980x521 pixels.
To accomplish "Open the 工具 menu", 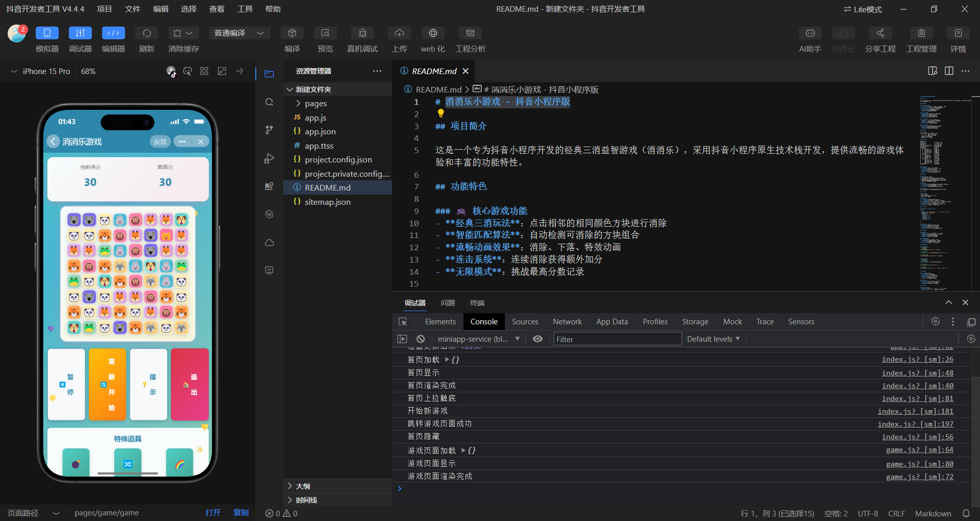I will click(x=245, y=9).
